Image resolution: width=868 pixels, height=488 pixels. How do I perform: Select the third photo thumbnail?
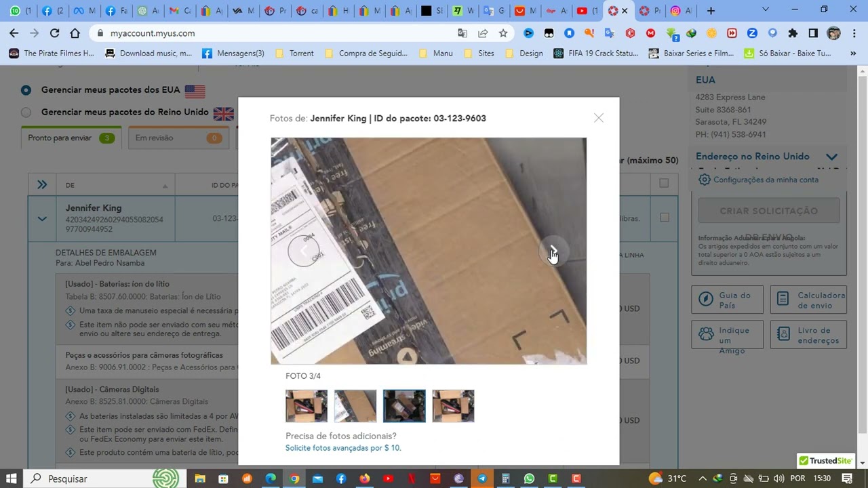(x=404, y=406)
